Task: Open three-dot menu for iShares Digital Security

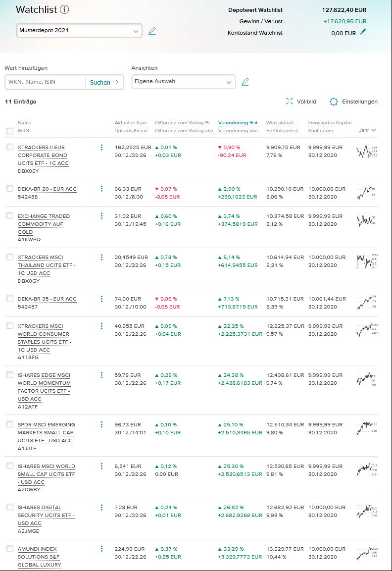Action: 101,507
